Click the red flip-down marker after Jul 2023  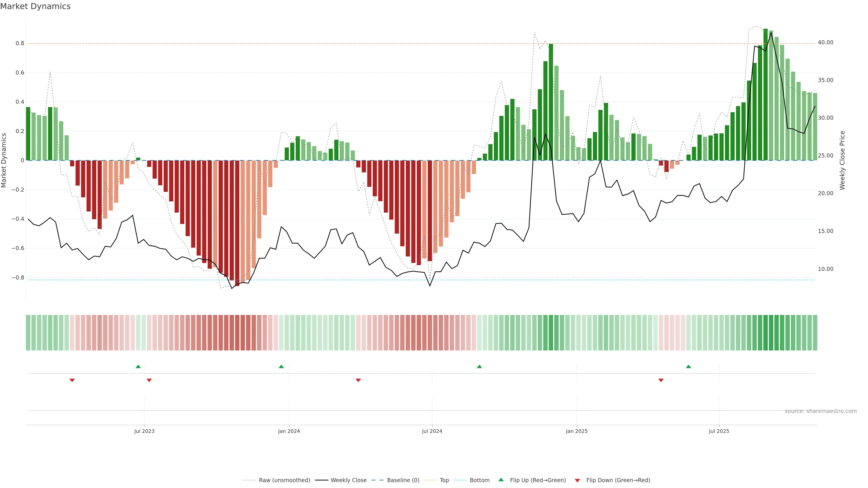tap(149, 380)
